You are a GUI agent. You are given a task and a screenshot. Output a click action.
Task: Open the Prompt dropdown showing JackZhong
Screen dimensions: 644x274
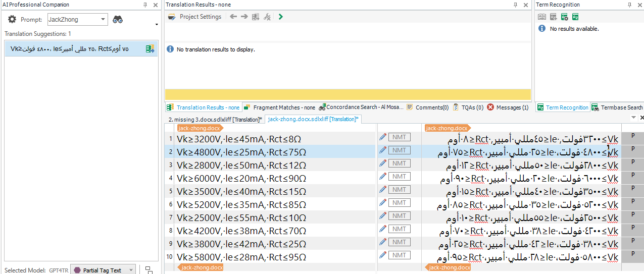[77, 20]
